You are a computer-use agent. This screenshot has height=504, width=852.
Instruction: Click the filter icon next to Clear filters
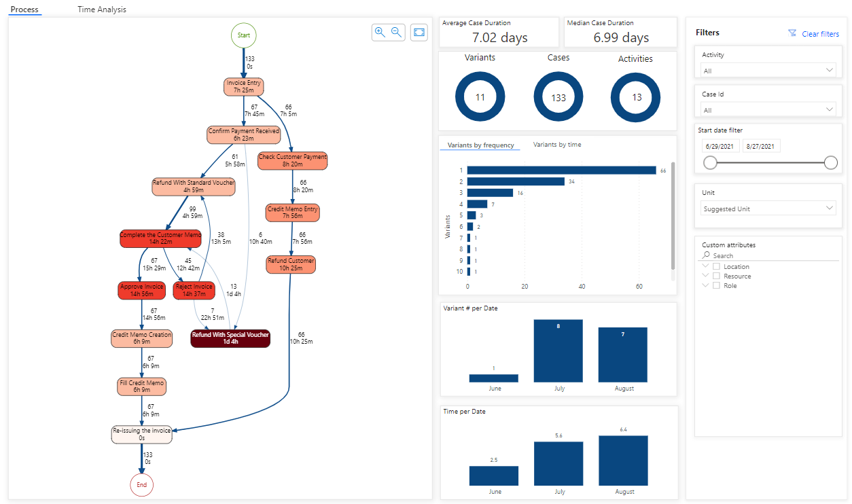[x=792, y=33]
